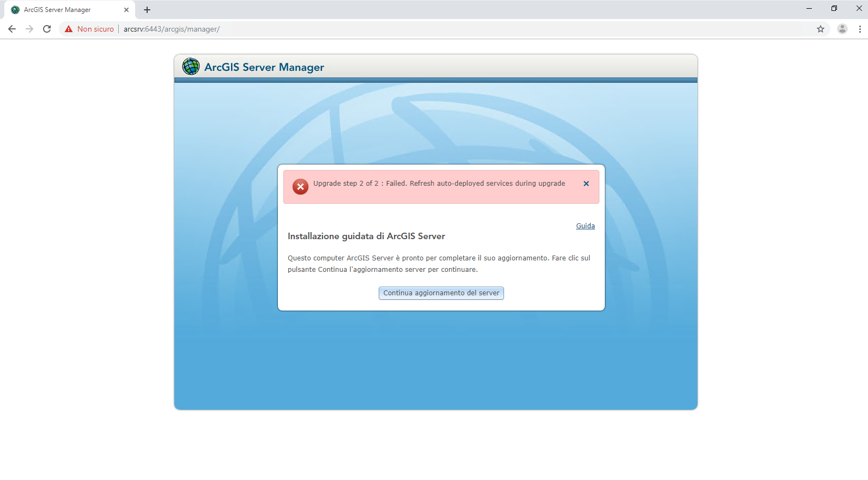Minimize the Chrome browser window
868x480 pixels.
coord(809,8)
